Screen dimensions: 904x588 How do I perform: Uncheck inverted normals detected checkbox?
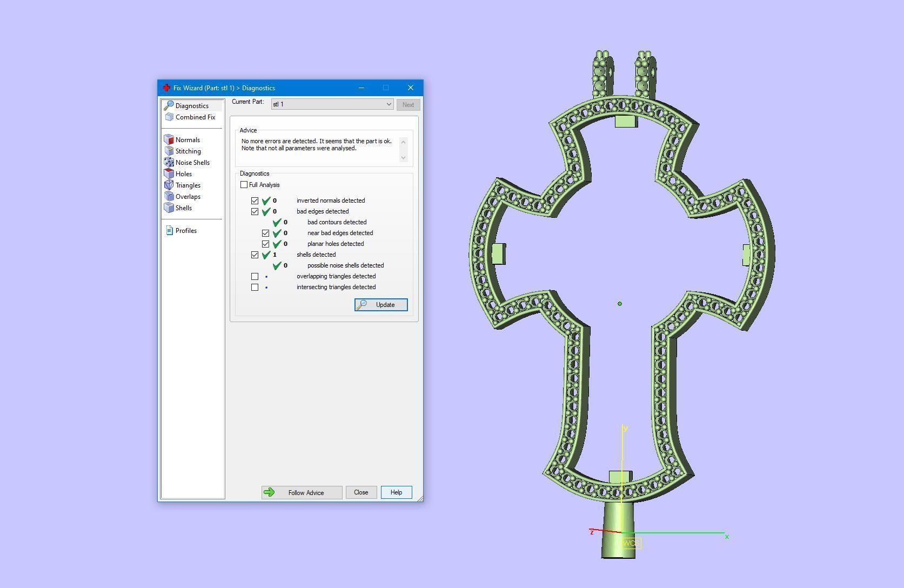click(x=255, y=201)
